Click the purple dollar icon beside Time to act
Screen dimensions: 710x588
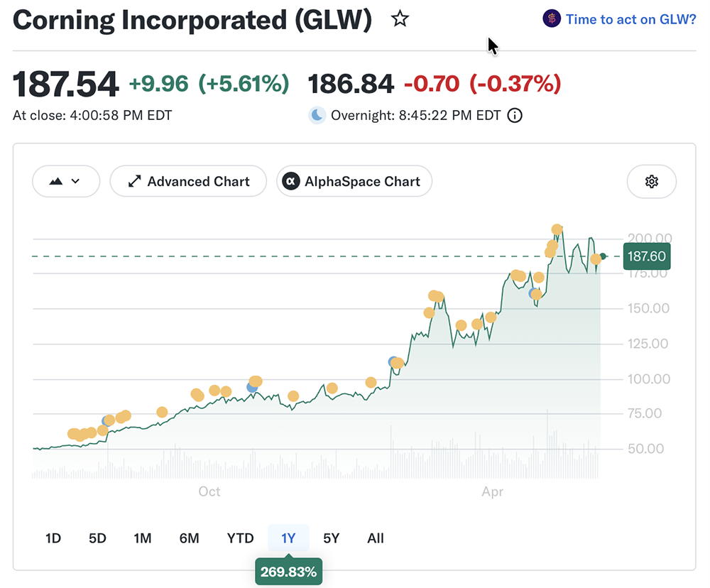coord(552,19)
